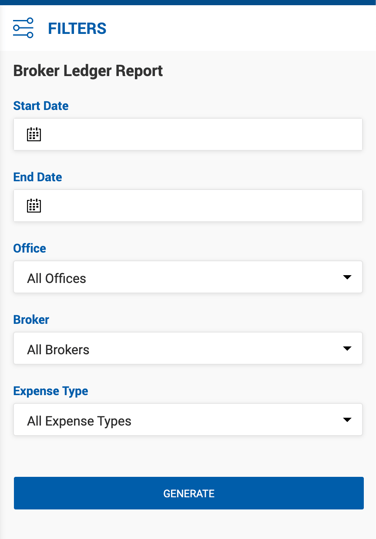The image size is (376, 539).
Task: Click the Expense Type field label
Action: pos(51,391)
